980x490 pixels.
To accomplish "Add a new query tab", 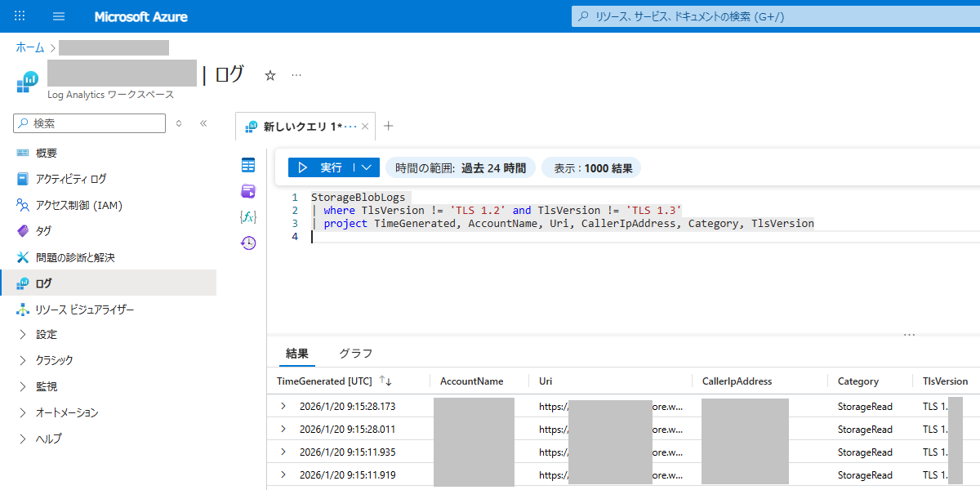I will click(x=389, y=126).
